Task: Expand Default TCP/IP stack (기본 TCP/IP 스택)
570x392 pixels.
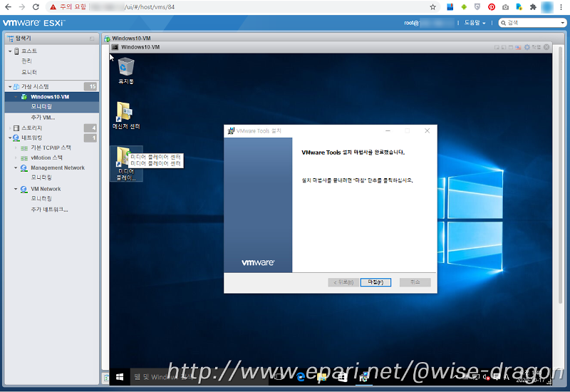Action: pos(16,148)
